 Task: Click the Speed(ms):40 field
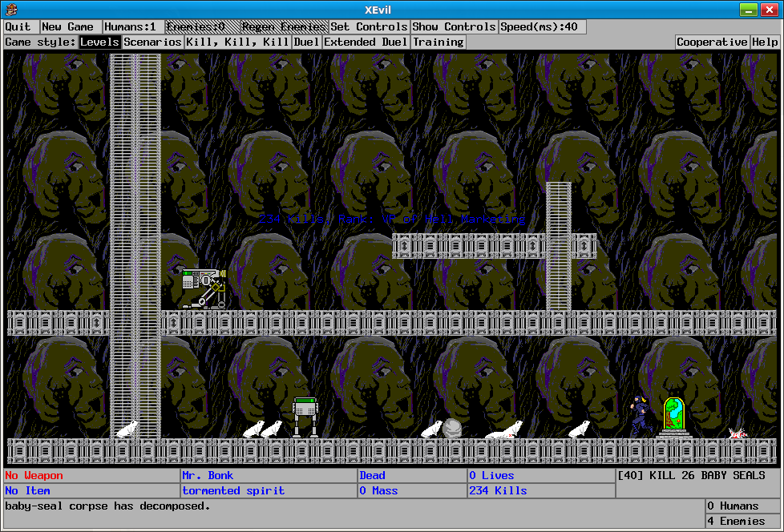pyautogui.click(x=542, y=27)
